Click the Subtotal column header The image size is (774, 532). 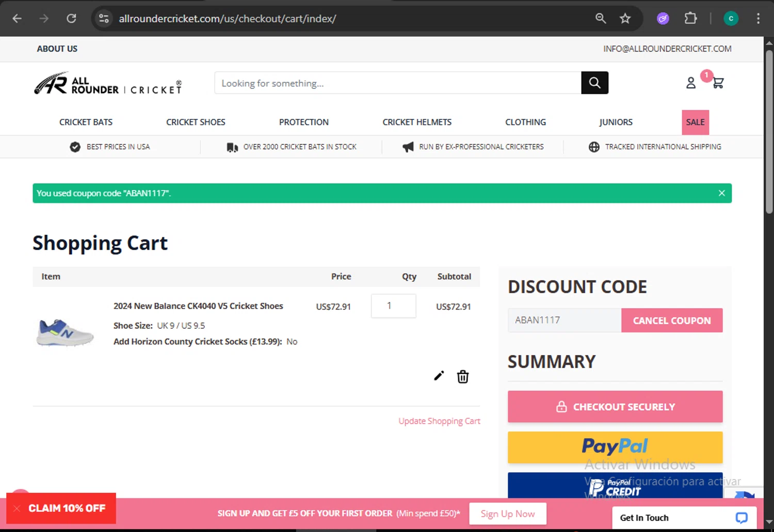click(454, 277)
